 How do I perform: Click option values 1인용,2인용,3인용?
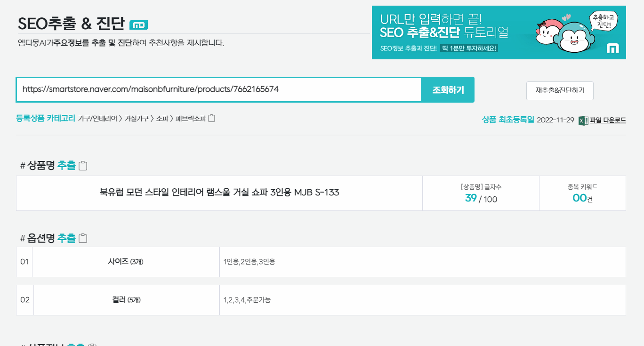pyautogui.click(x=250, y=262)
